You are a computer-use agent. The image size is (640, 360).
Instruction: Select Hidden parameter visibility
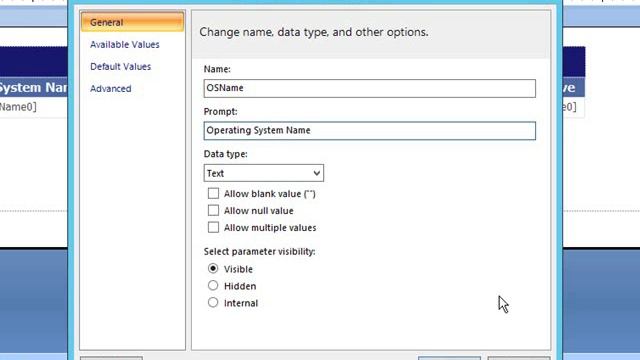pyautogui.click(x=213, y=286)
